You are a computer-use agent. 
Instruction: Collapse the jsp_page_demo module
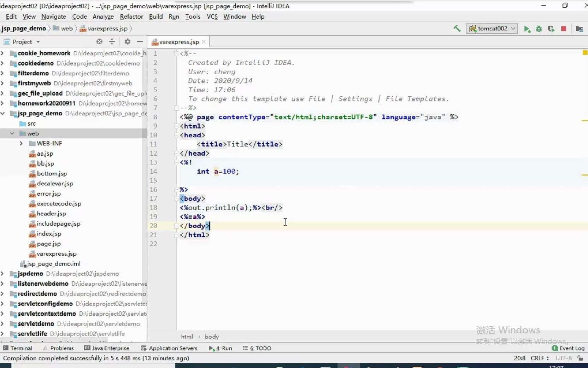(x=2, y=113)
